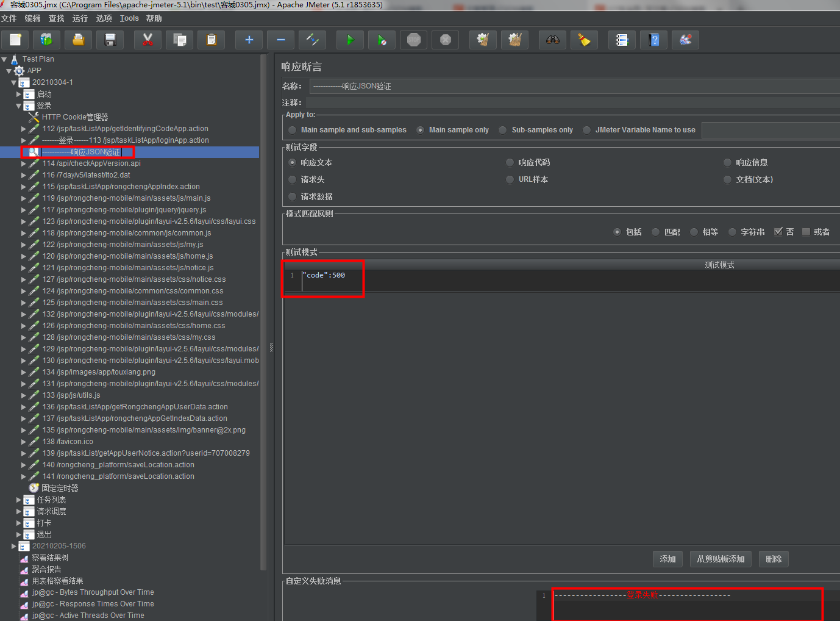Click the Help question mark icon
Image resolution: width=840 pixels, height=621 pixels.
pyautogui.click(x=653, y=40)
